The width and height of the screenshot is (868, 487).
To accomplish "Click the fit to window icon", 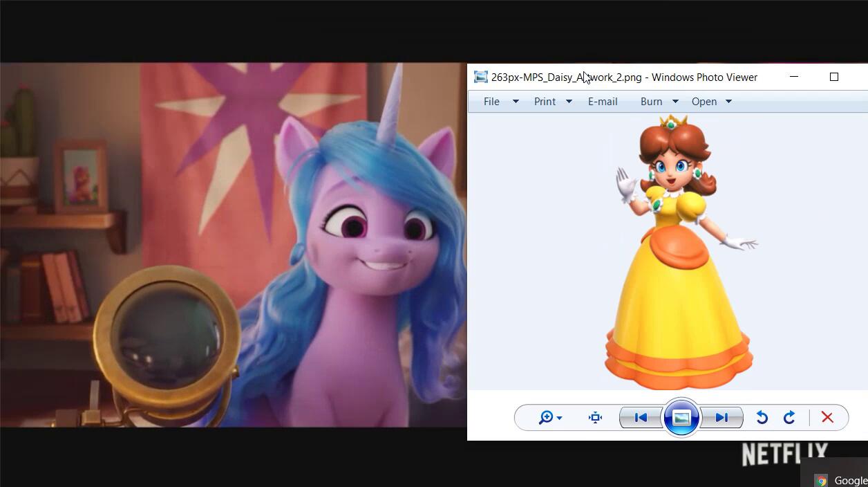I will coord(595,418).
